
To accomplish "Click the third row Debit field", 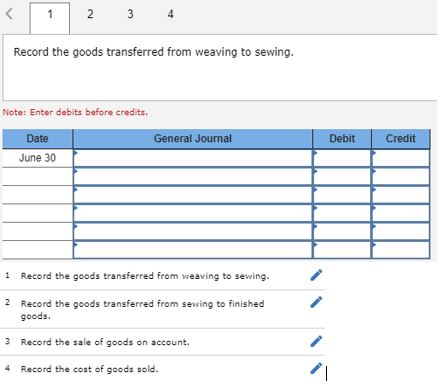I will [342, 195].
